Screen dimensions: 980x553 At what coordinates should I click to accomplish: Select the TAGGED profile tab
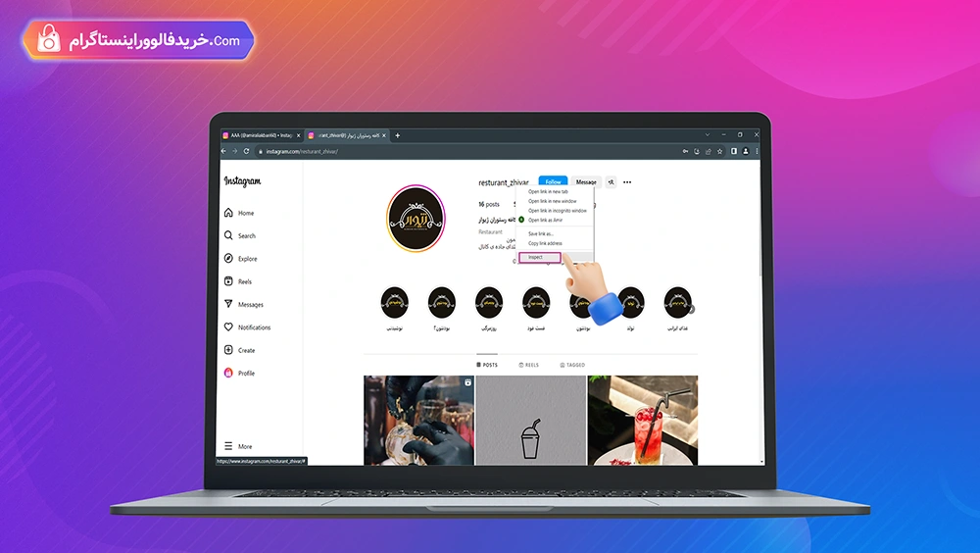(572, 365)
